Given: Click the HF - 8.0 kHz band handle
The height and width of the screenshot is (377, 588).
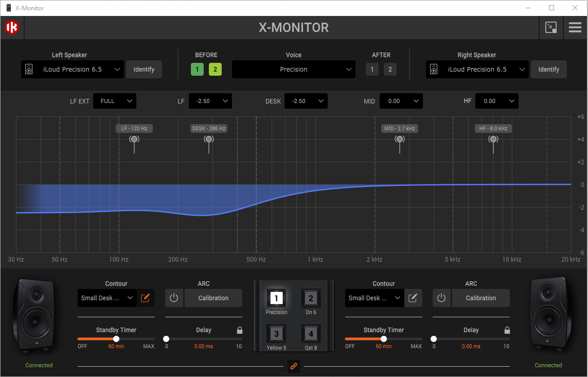Looking at the screenshot, I should tap(493, 139).
